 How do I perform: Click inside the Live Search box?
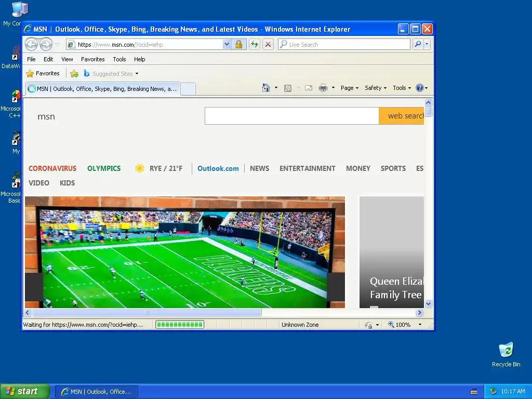(x=344, y=45)
